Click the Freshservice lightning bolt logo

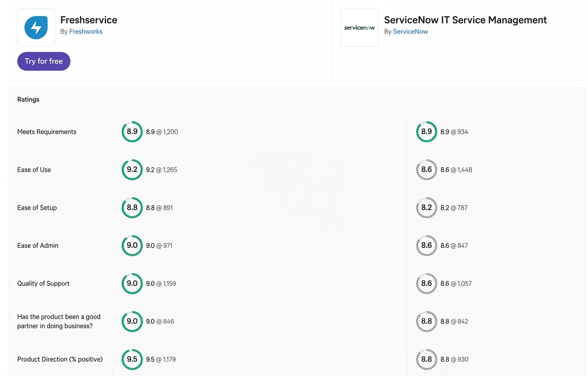coord(36,28)
